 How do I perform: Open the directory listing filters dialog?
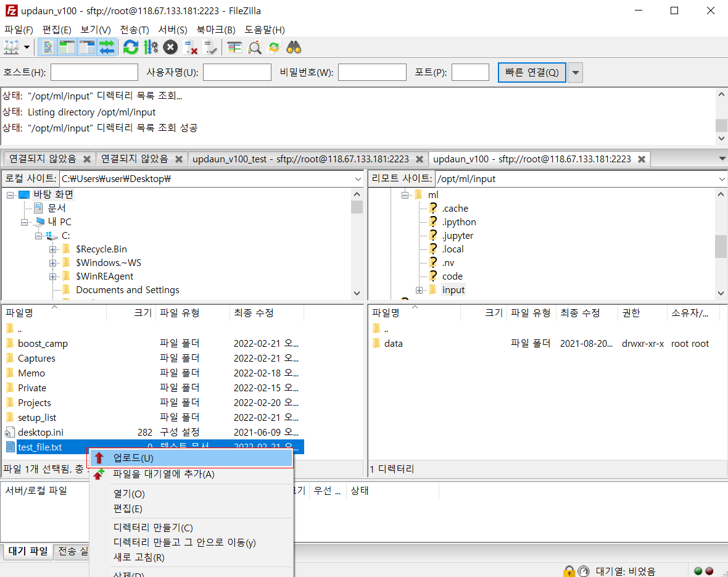[234, 48]
